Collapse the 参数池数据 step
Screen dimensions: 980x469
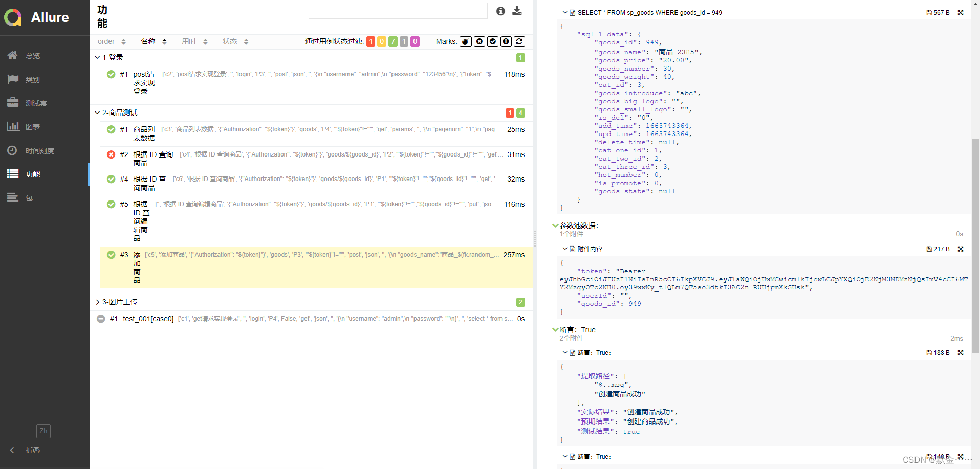pyautogui.click(x=556, y=226)
